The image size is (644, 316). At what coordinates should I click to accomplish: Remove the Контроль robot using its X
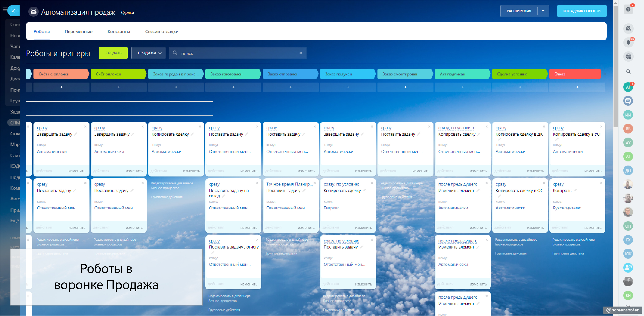(x=601, y=183)
